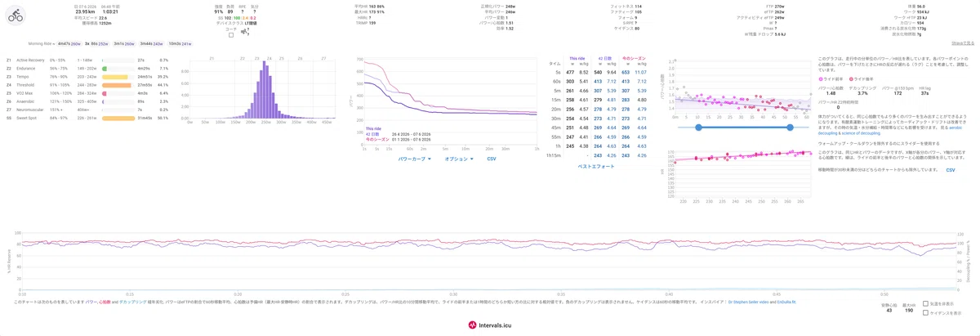980x336 pixels.
Task: Toggle the ライド後半 legend dot
Action: tap(851, 79)
